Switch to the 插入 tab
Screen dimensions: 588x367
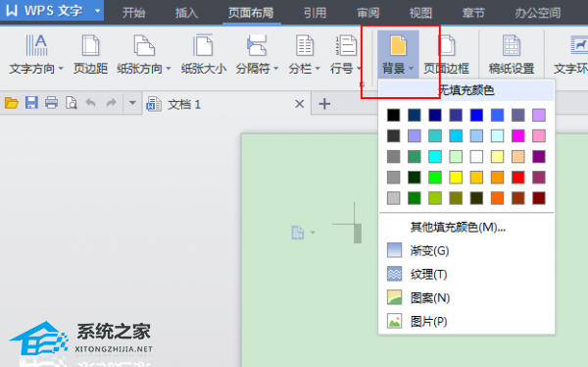click(x=186, y=13)
